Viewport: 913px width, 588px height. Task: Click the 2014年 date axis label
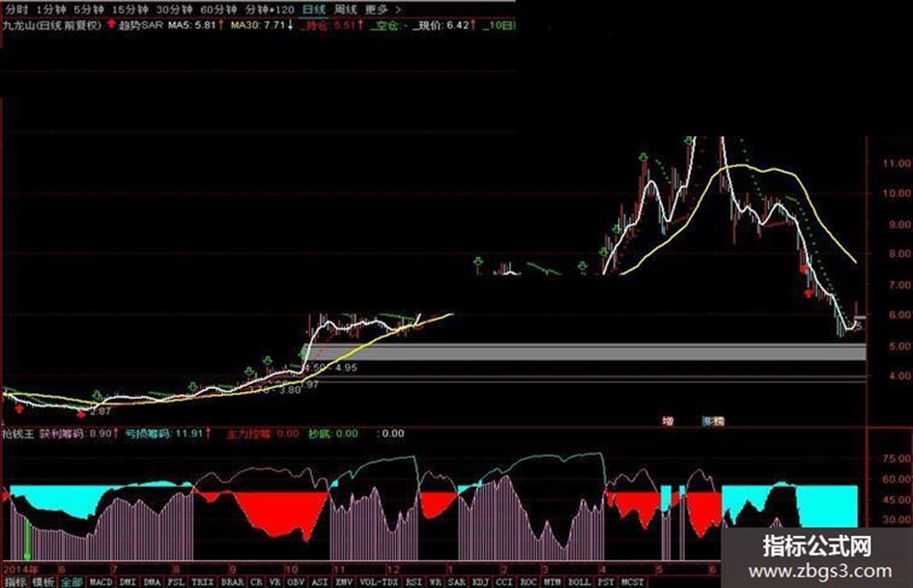coord(21,569)
